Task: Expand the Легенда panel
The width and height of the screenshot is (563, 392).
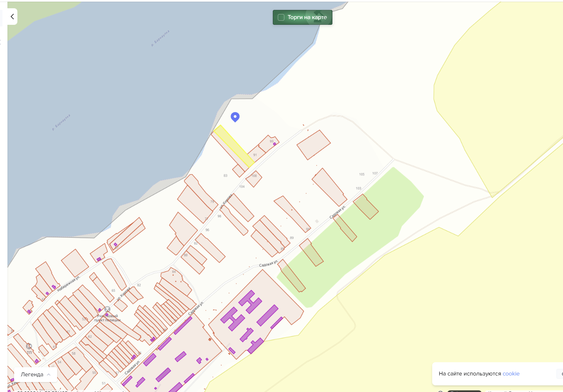Action: coord(36,375)
